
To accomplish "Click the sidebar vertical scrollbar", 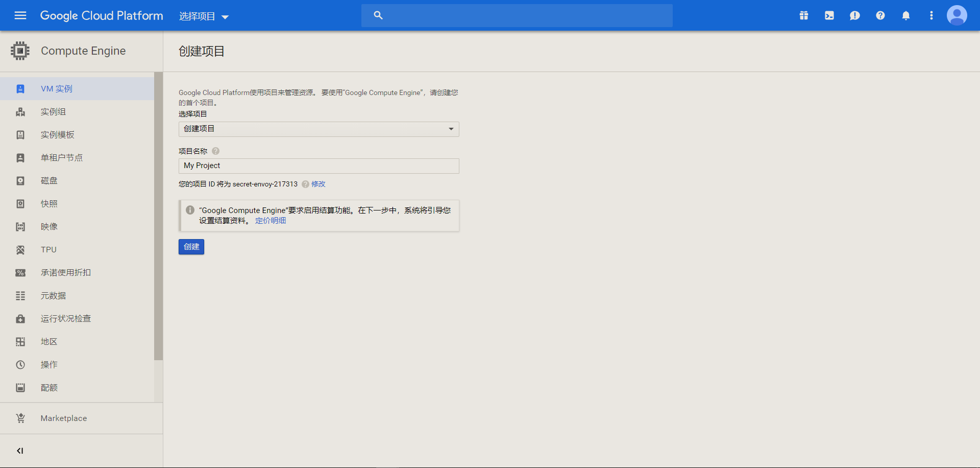I will pyautogui.click(x=158, y=216).
